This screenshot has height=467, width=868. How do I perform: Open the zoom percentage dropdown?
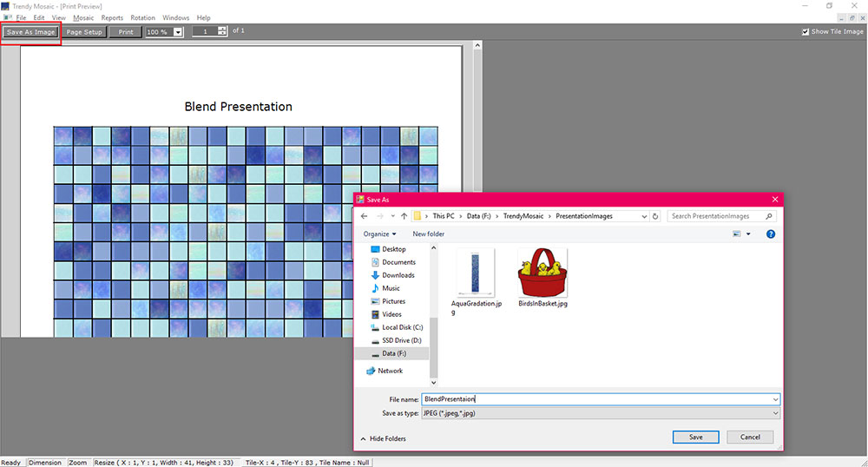coord(178,32)
